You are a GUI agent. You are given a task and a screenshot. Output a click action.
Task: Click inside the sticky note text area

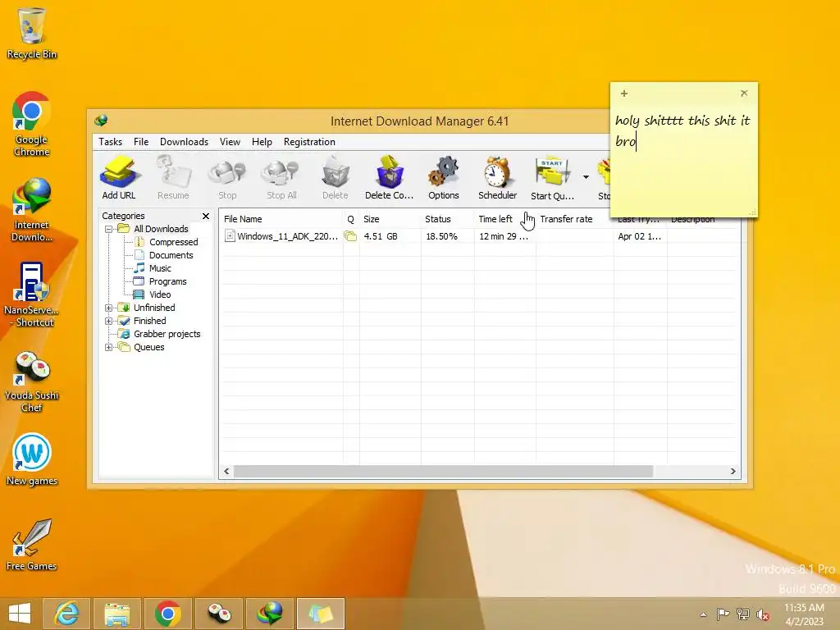(x=683, y=161)
